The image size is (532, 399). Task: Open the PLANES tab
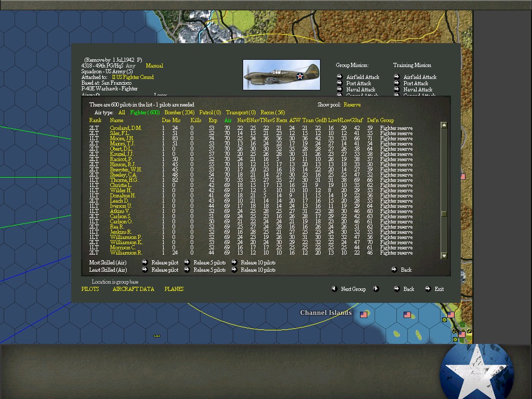tap(174, 289)
